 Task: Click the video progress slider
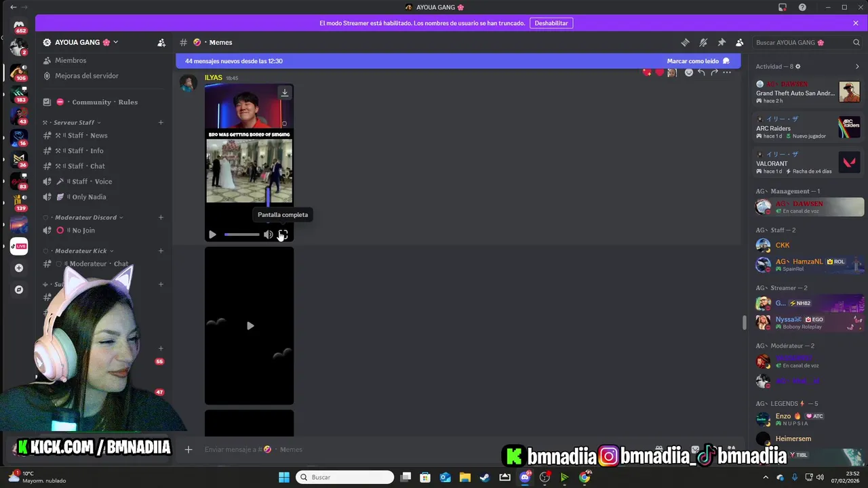click(241, 235)
